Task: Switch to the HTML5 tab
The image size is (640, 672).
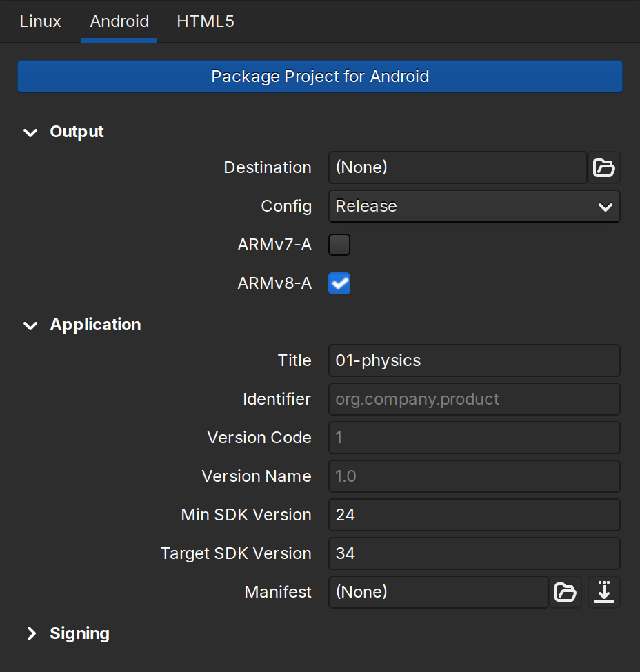Action: [206, 21]
